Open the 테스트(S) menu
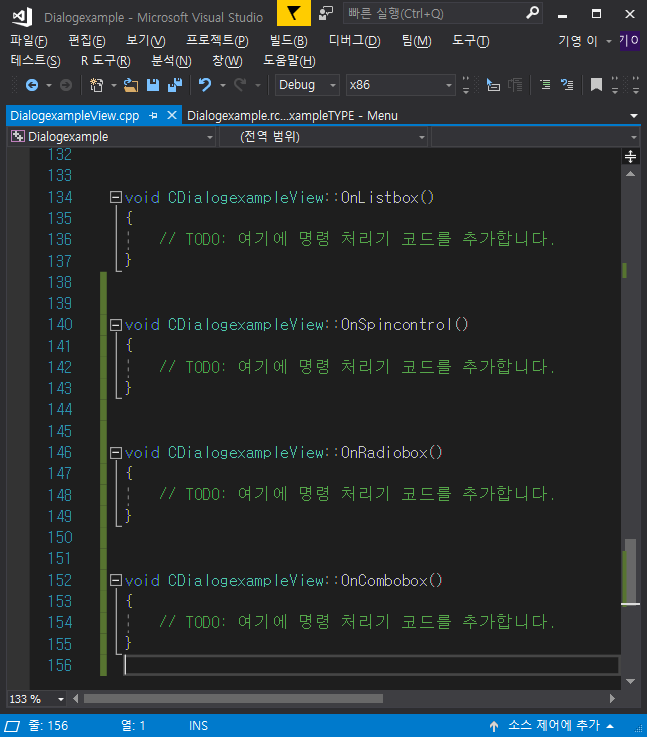The width and height of the screenshot is (647, 737). pos(35,61)
